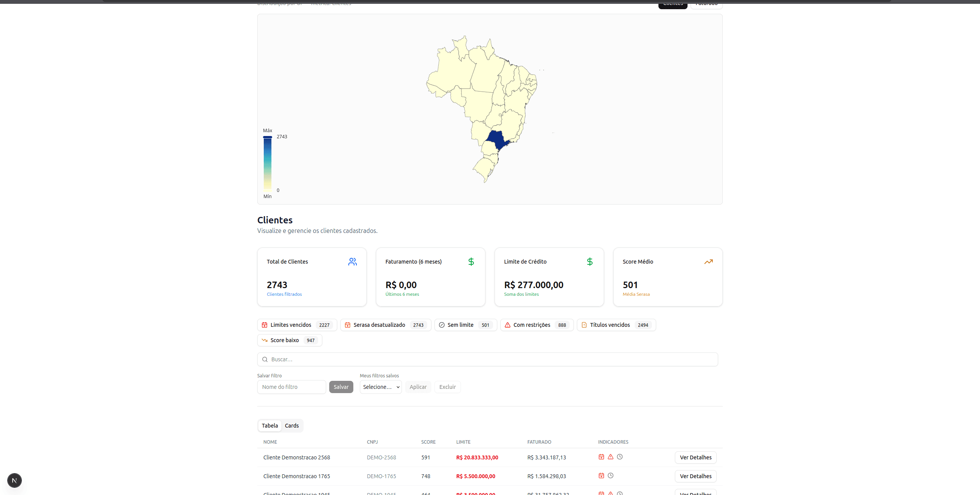Click the dollar icon in Faturamento card
The width and height of the screenshot is (980, 495).
pos(471,262)
